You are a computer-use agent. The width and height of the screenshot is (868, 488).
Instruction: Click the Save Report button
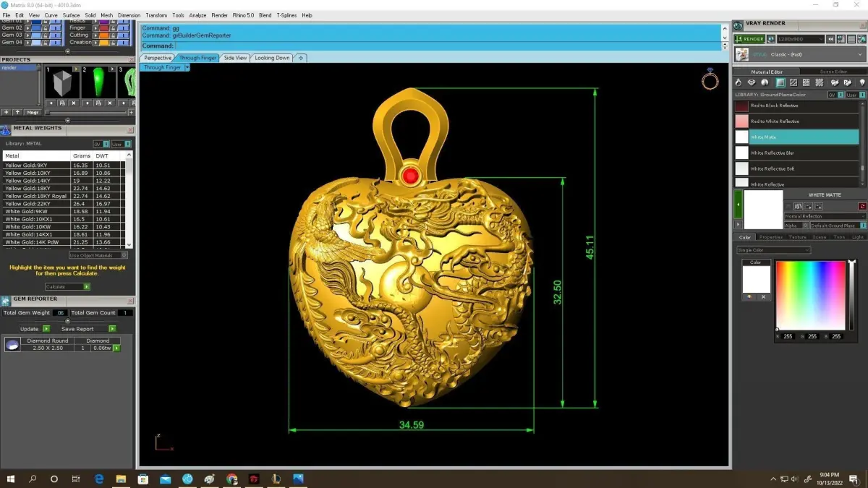[x=88, y=329]
